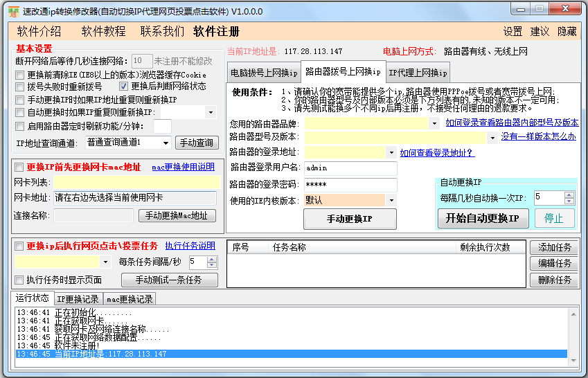Enable 拨号失败时重新拨号 option
Image resolution: width=588 pixels, height=378 pixels.
click(19, 87)
